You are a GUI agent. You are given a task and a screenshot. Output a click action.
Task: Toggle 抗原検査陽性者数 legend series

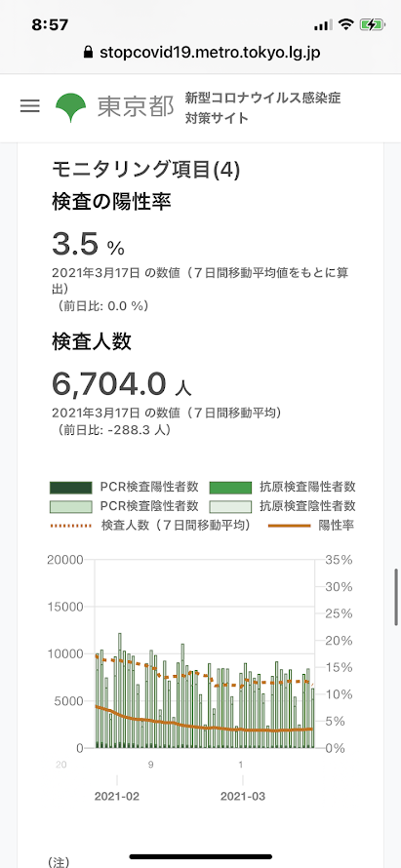coord(283,487)
